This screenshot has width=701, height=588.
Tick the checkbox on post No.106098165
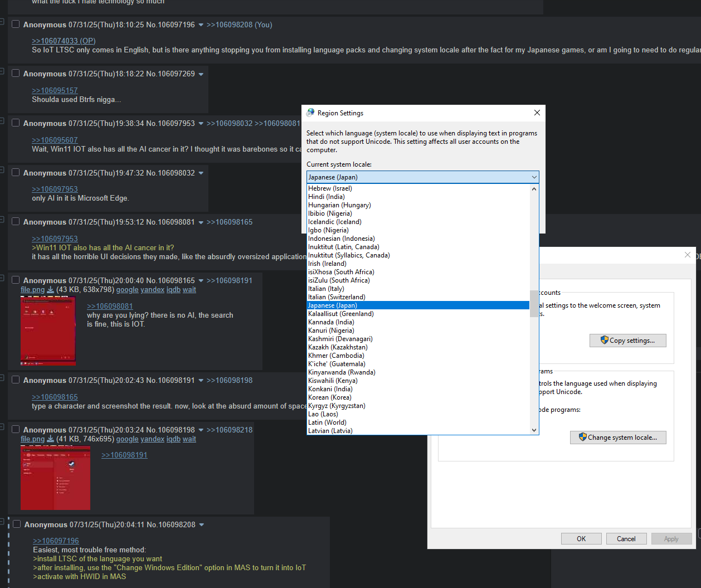(x=16, y=280)
